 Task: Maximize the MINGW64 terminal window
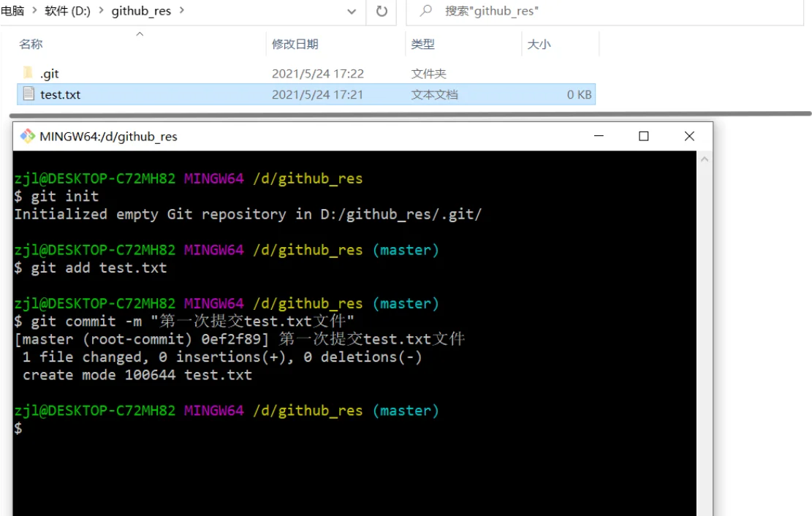pos(644,136)
